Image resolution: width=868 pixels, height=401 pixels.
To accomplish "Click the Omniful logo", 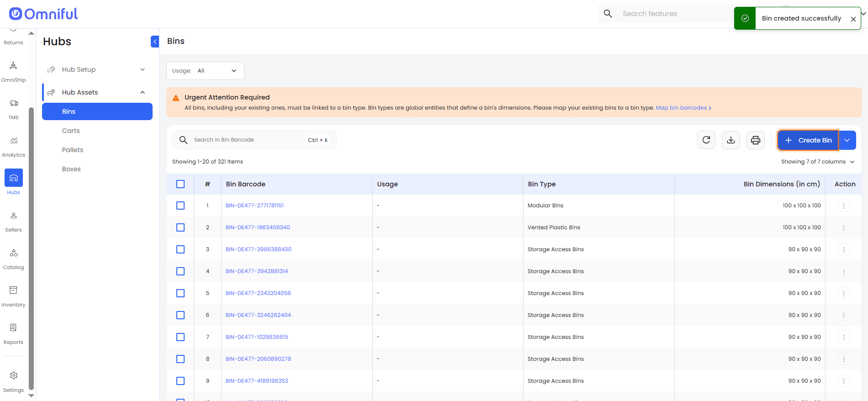I will click(43, 14).
